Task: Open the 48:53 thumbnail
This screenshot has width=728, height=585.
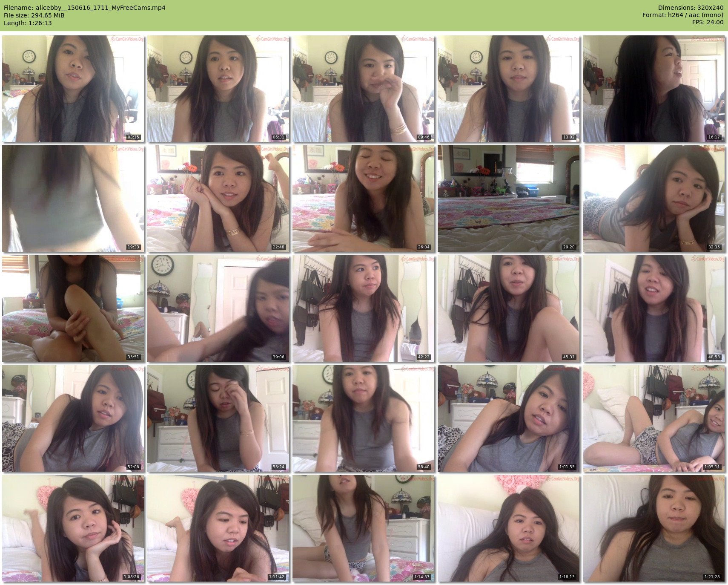Action: [x=653, y=308]
